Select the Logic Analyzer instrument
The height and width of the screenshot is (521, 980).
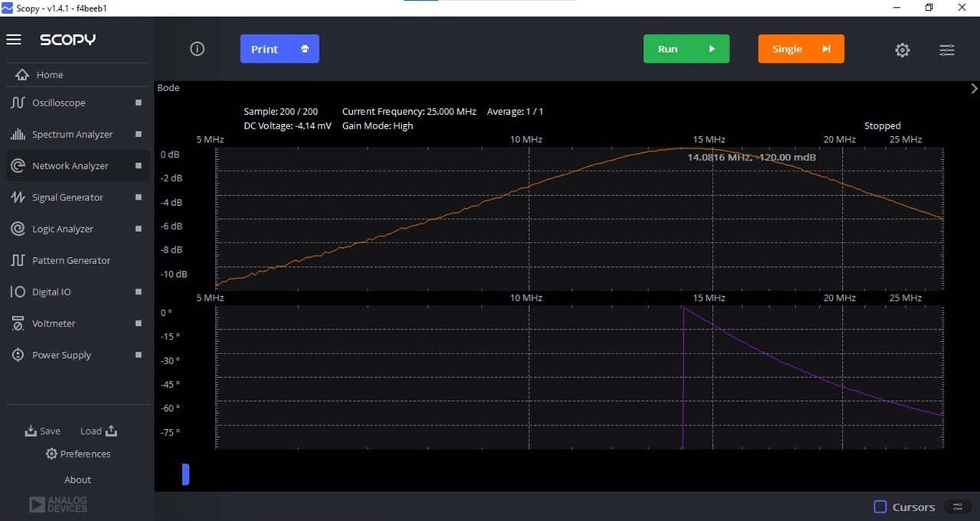(x=63, y=229)
